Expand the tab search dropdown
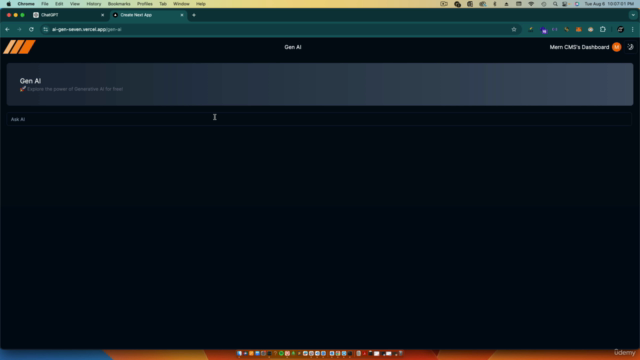 point(633,15)
